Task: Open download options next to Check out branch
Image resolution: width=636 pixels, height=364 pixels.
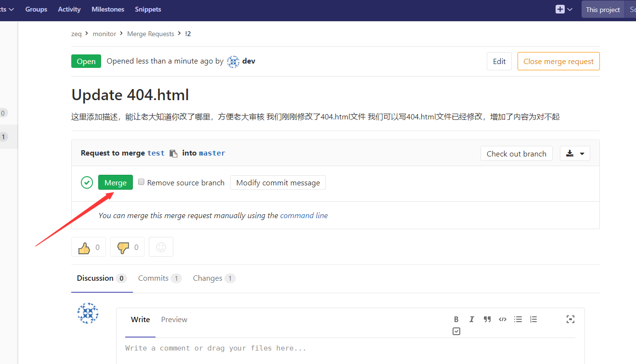Action: coord(575,153)
